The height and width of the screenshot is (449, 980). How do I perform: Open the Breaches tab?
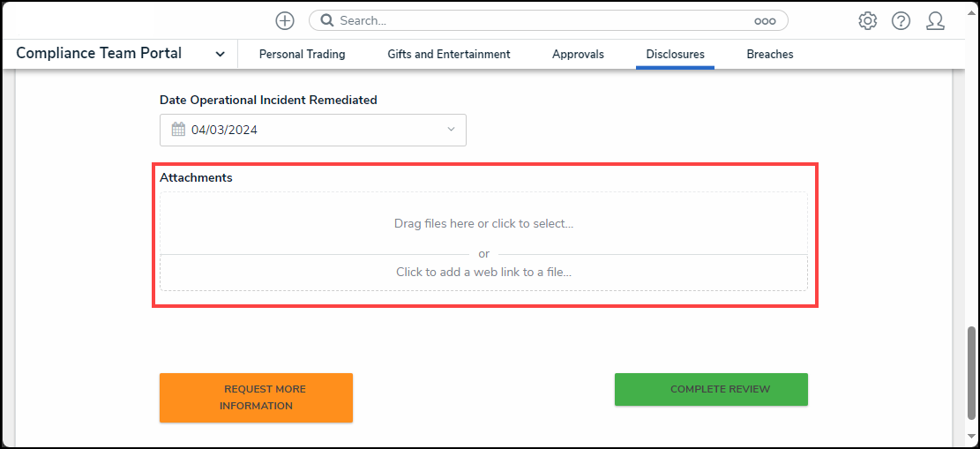point(769,54)
